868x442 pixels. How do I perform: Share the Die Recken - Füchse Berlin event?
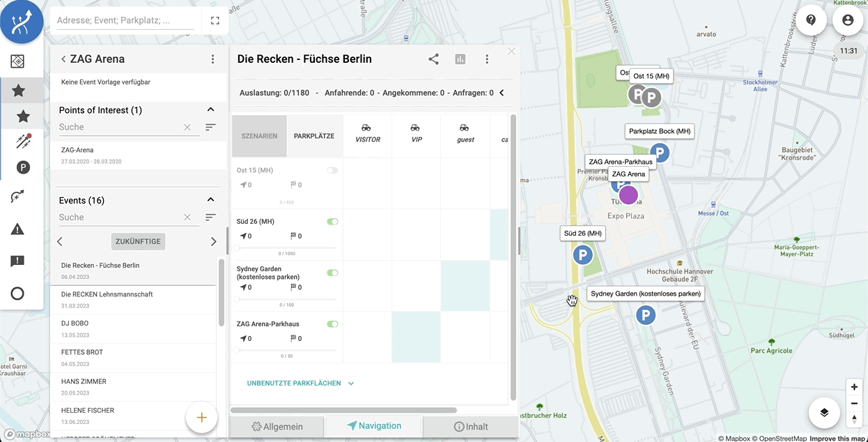433,59
